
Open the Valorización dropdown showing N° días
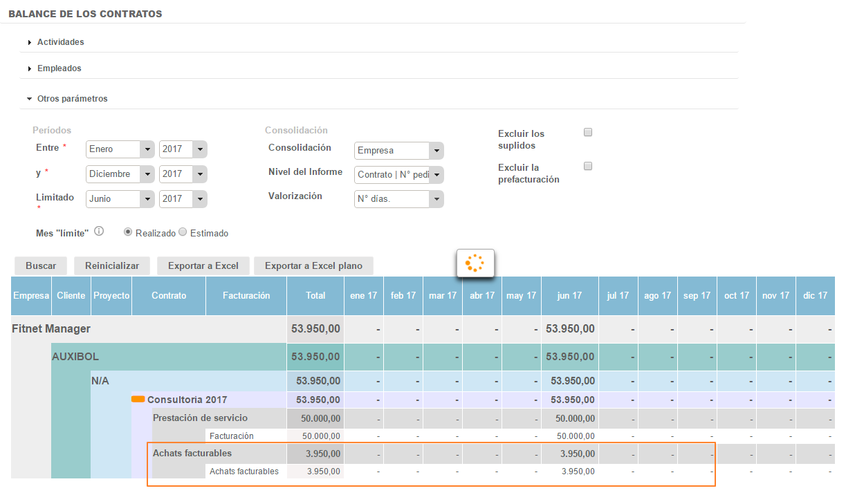click(398, 199)
